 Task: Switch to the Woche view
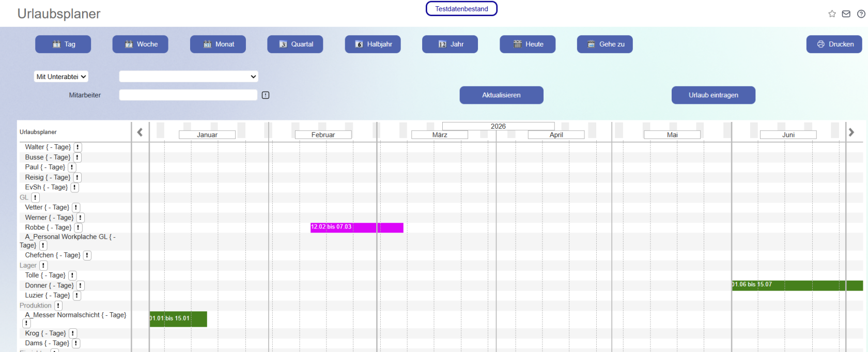point(141,44)
